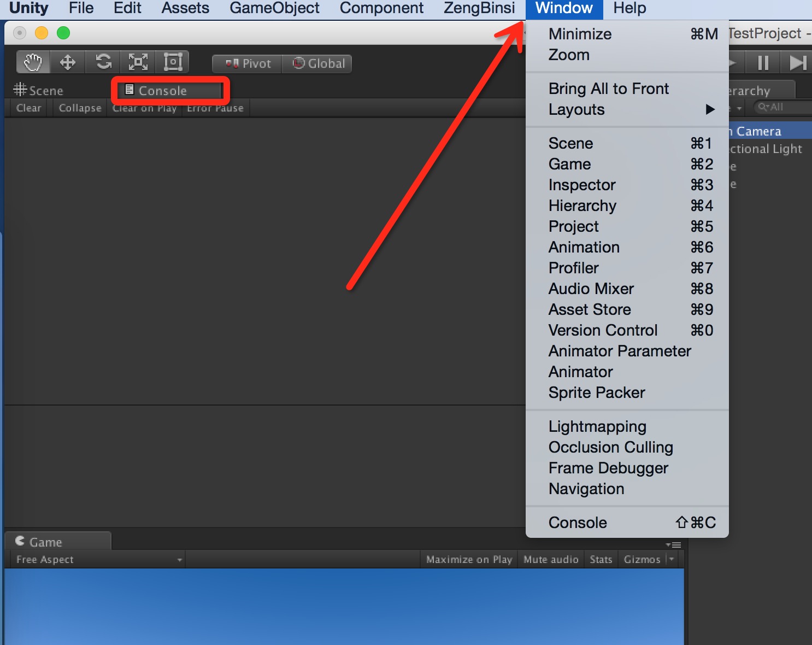This screenshot has width=812, height=645.
Task: Toggle Collapse in Console
Action: (x=80, y=108)
